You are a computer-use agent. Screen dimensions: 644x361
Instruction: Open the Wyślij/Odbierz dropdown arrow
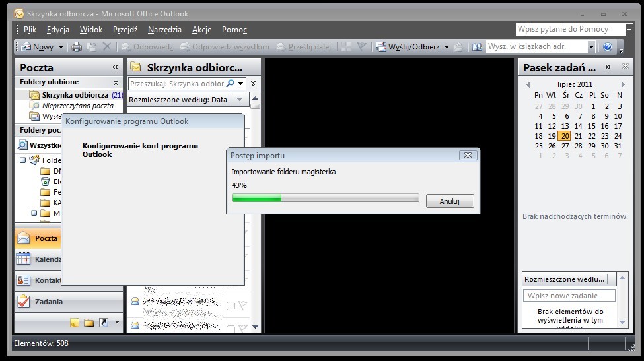(447, 47)
